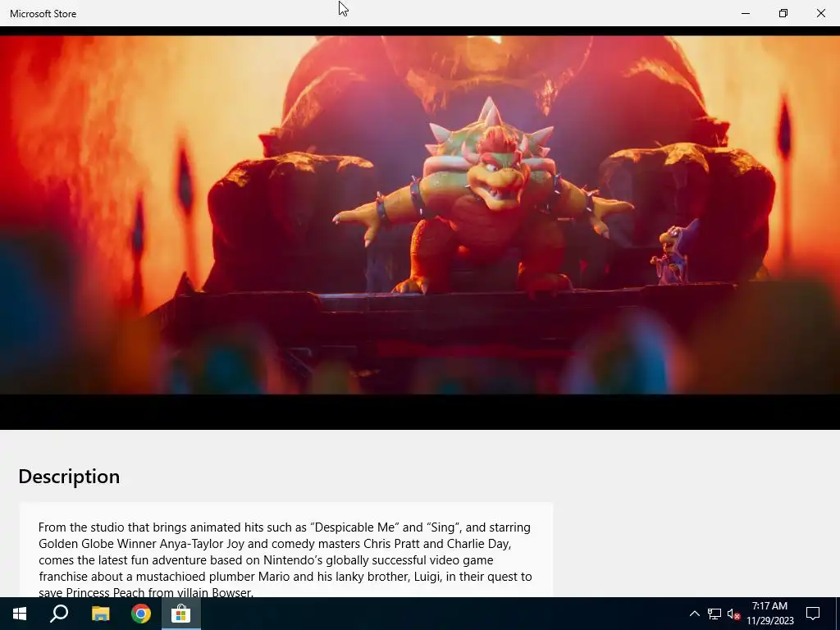Select Microsoft Store taskbar icon
840x630 pixels.
click(x=181, y=614)
